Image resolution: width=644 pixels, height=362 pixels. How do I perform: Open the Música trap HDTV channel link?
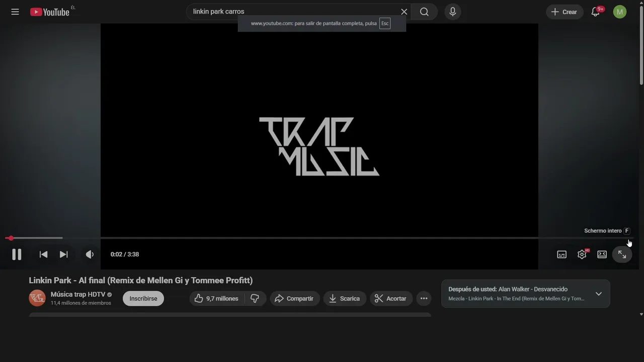tap(78, 295)
